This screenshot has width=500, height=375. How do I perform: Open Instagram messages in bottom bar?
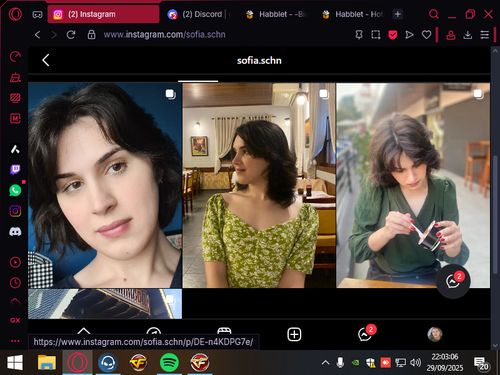(365, 334)
